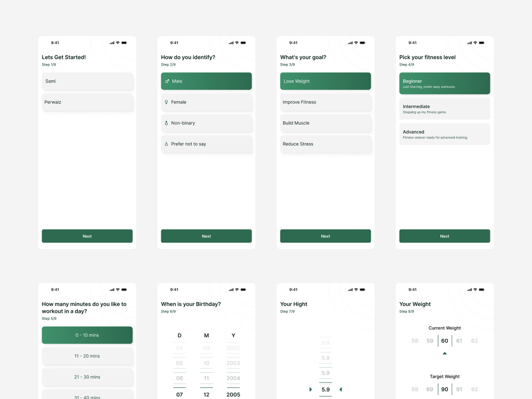
Task: Click the M column header in birthday picker
Action: tap(206, 335)
